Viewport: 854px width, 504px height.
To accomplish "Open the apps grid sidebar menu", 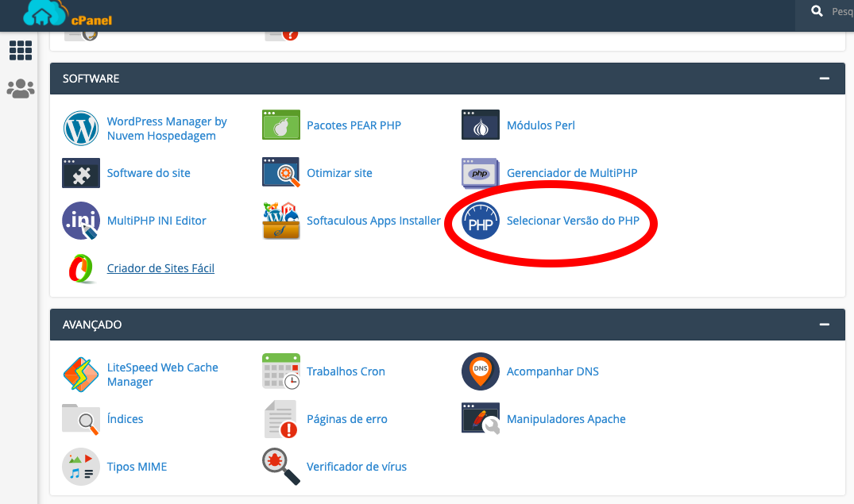I will click(x=20, y=51).
